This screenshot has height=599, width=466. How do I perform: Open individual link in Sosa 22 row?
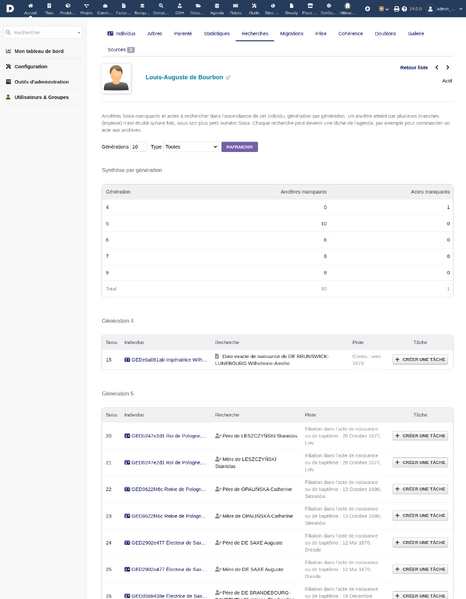coord(165,489)
